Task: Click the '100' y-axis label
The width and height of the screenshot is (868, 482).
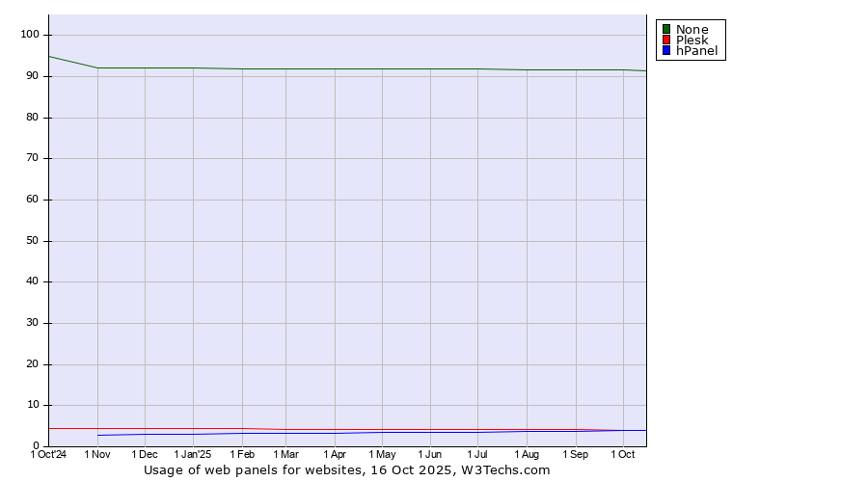Action: (x=29, y=35)
